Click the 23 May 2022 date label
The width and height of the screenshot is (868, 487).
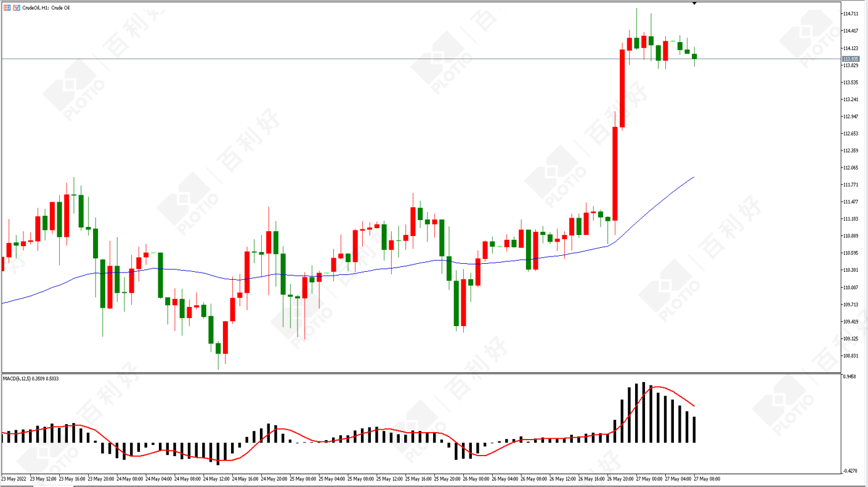[13, 479]
